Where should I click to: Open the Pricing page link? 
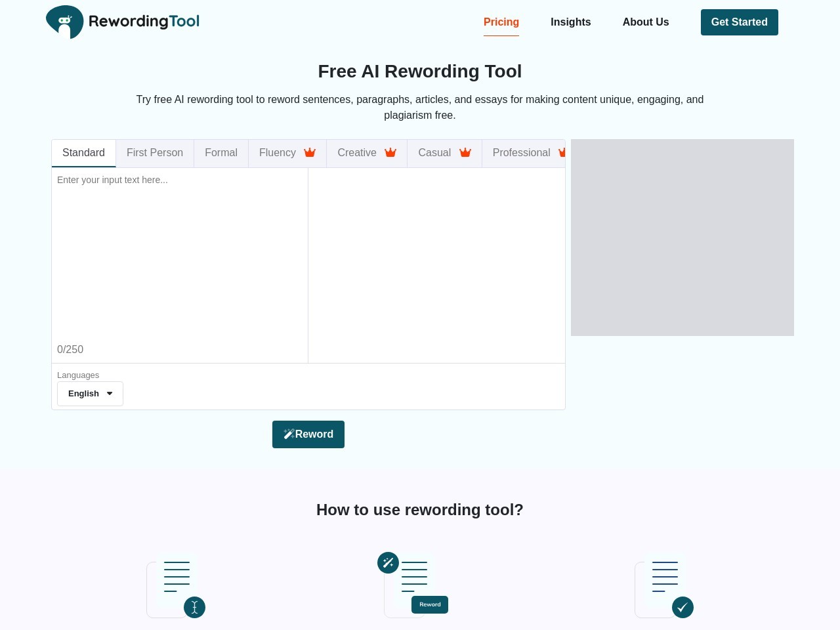[501, 22]
